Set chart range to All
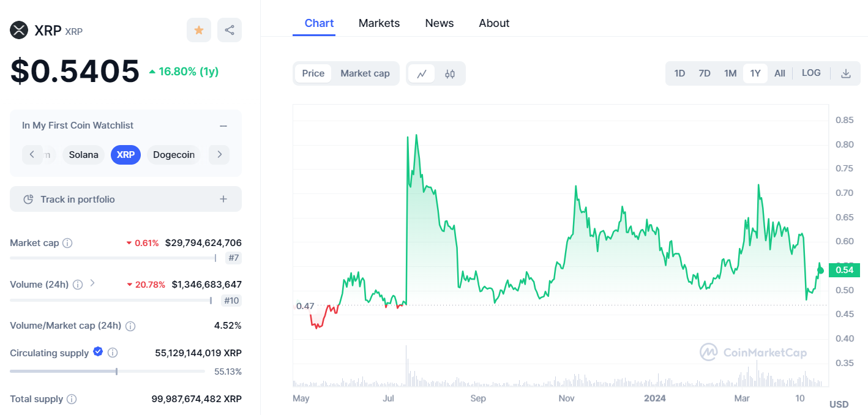868x415 pixels. click(780, 73)
